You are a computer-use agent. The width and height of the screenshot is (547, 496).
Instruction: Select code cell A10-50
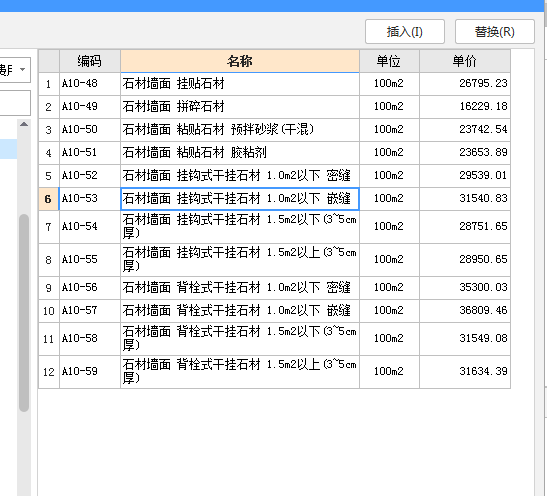pos(90,130)
